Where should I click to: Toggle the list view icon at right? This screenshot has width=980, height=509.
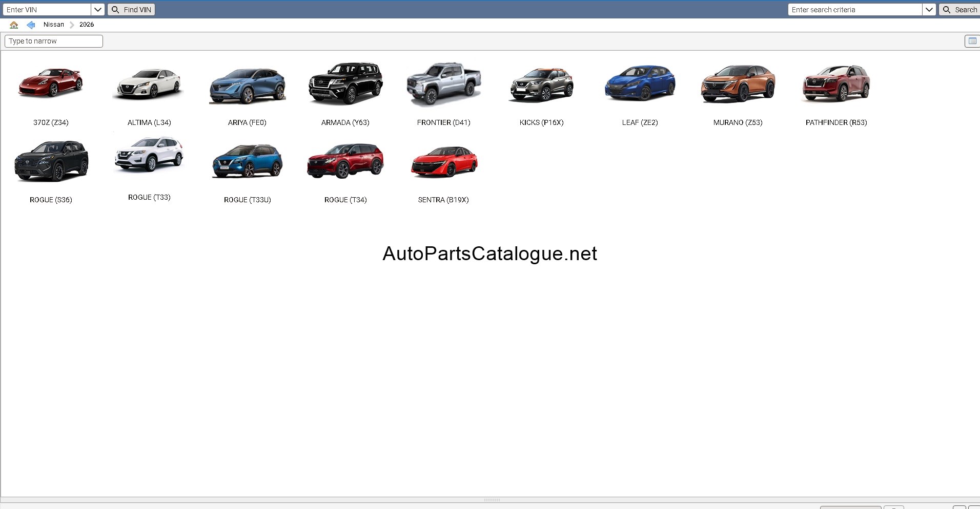tap(972, 41)
